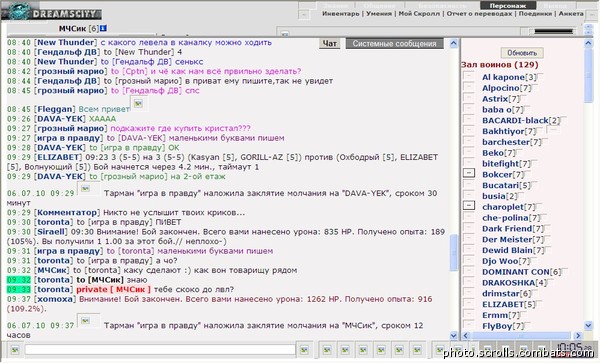Click the small icon left of baba o

click(469, 108)
